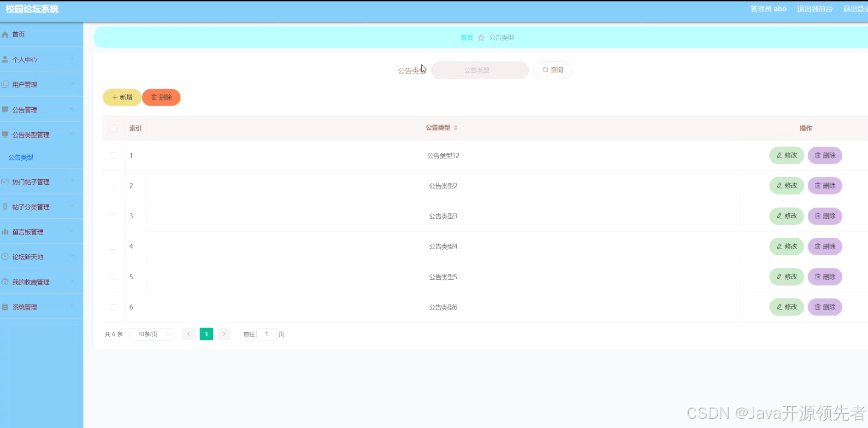The height and width of the screenshot is (428, 868).
Task: Click 管理员 abo in the top bar
Action: (x=768, y=9)
